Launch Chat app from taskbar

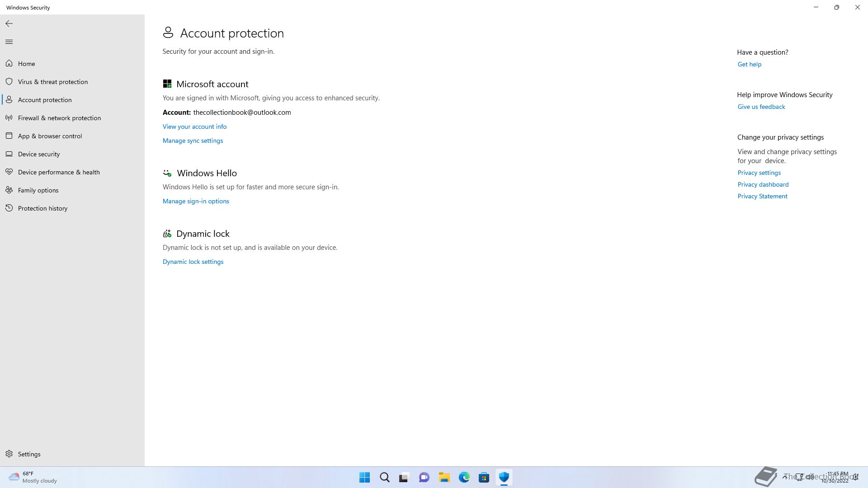coord(424,478)
